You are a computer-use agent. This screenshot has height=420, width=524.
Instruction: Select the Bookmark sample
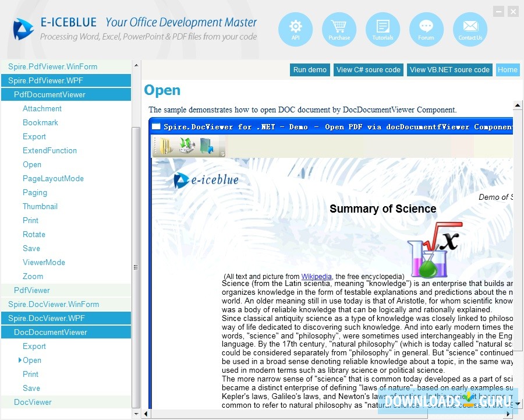40,123
